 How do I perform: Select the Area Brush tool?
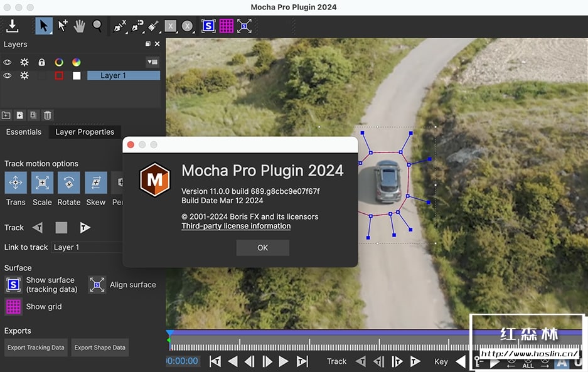pos(153,26)
